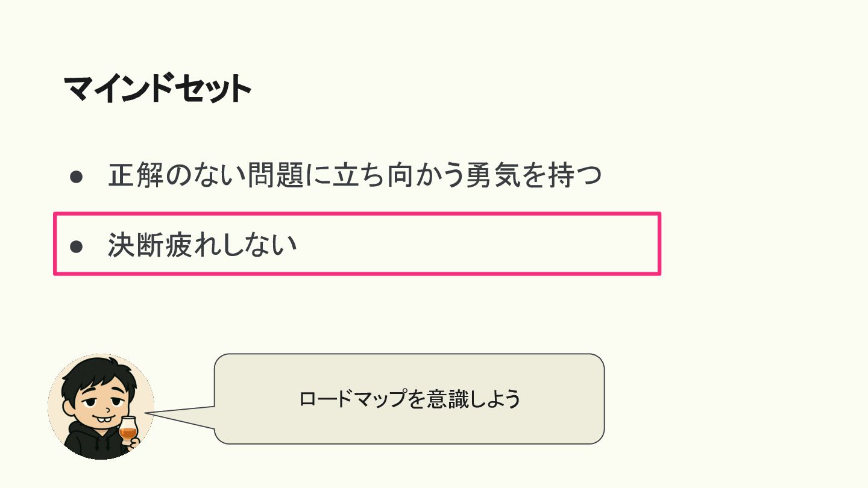Click the bullet dot beside 決断疲れしない
Screen dimensions: 868x488
click(76, 246)
